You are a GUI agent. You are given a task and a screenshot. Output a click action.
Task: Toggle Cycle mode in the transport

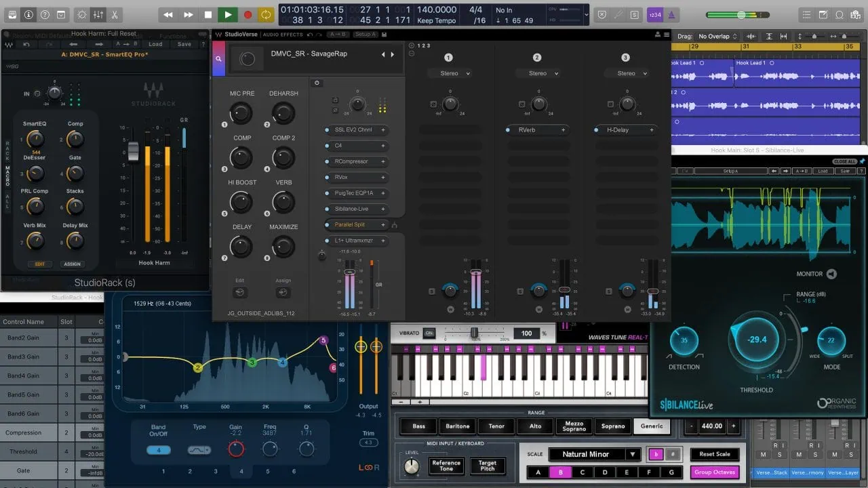coord(266,14)
